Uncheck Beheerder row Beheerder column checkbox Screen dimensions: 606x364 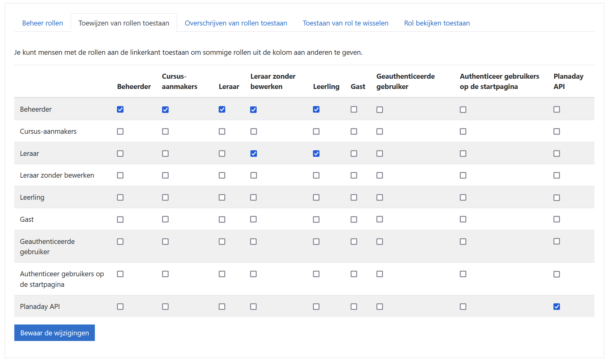(x=120, y=110)
